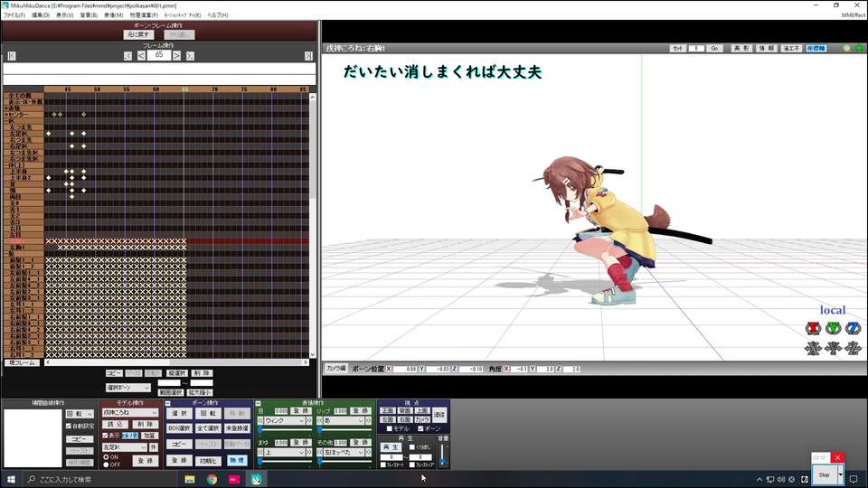Open File Explorer from the taskbar
The width and height of the screenshot is (868, 488).
190,479
